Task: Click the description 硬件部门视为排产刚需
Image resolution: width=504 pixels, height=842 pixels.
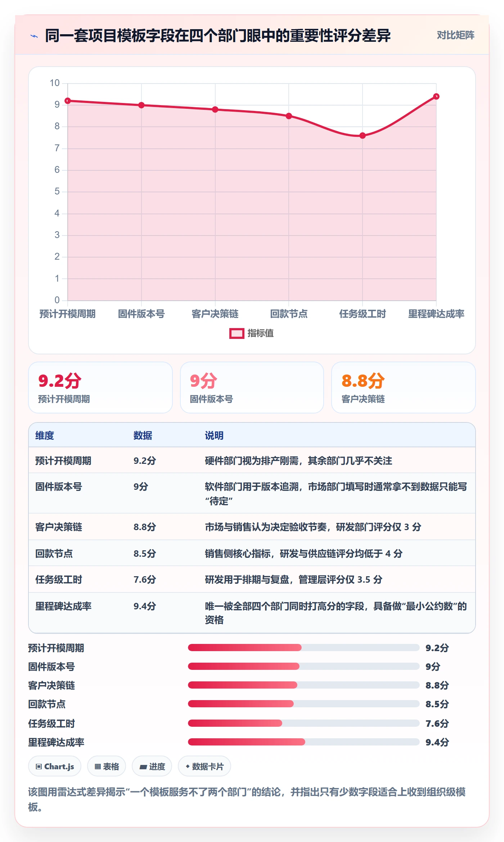Action: tap(298, 461)
